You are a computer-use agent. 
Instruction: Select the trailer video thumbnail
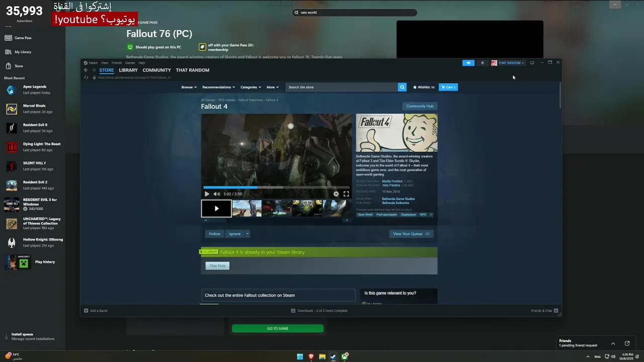(216, 208)
